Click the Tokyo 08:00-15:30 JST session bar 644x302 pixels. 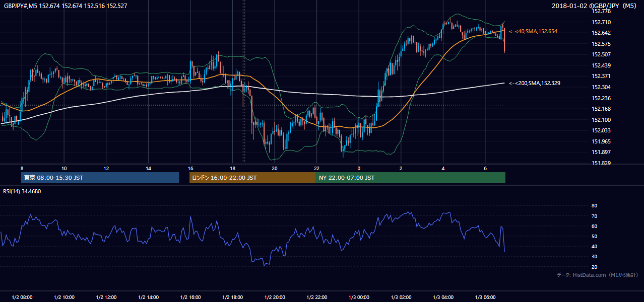coord(100,178)
